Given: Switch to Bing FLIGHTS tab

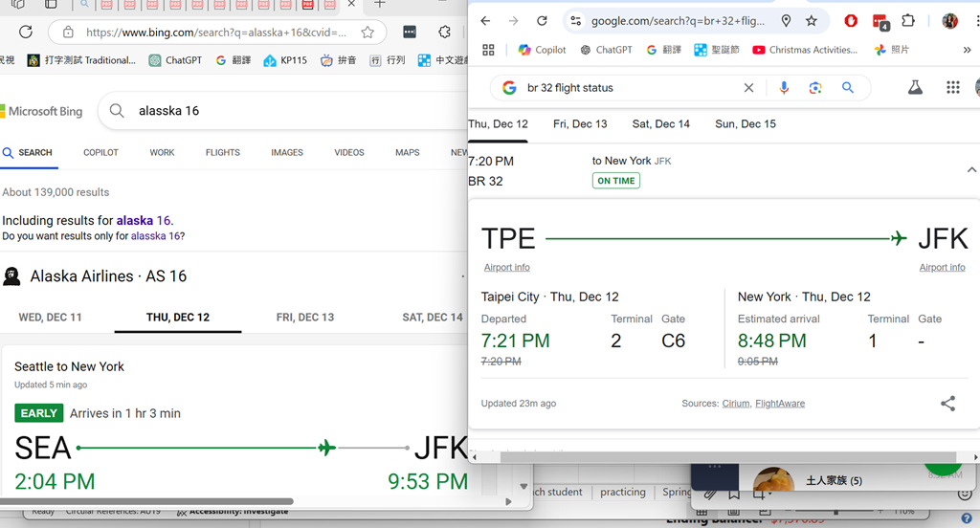Looking at the screenshot, I should pos(222,152).
